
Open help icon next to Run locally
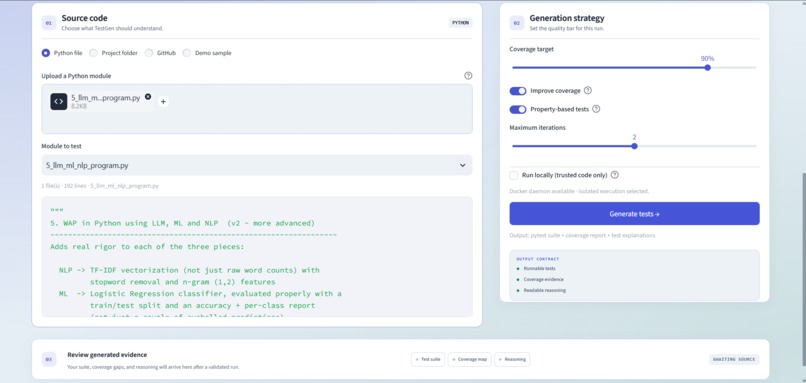click(x=615, y=175)
